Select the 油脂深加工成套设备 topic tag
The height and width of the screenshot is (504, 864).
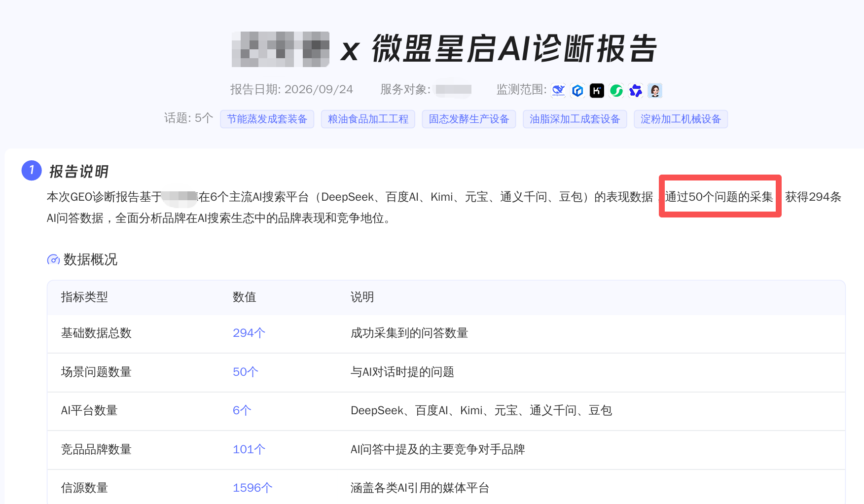(x=575, y=119)
